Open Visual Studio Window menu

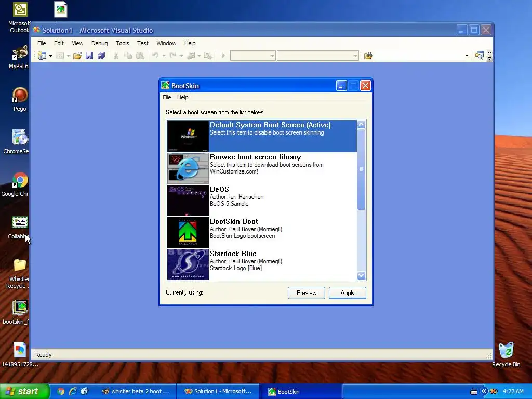(x=166, y=43)
